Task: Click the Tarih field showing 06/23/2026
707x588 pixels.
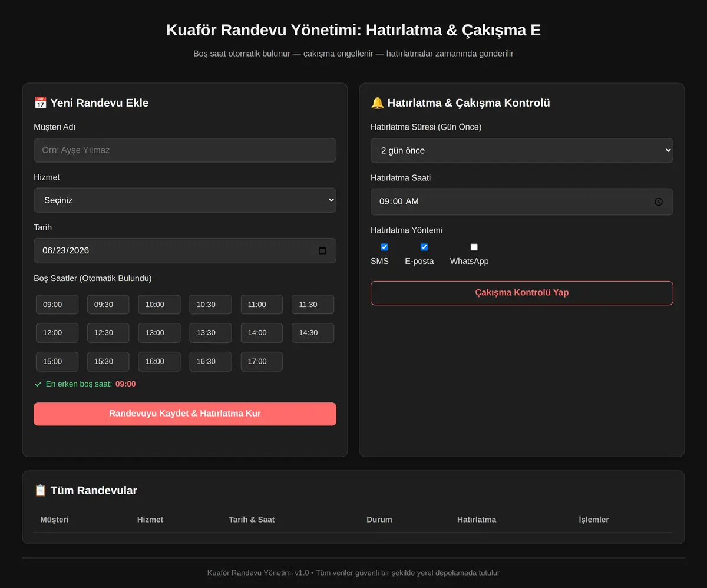Action: click(185, 250)
